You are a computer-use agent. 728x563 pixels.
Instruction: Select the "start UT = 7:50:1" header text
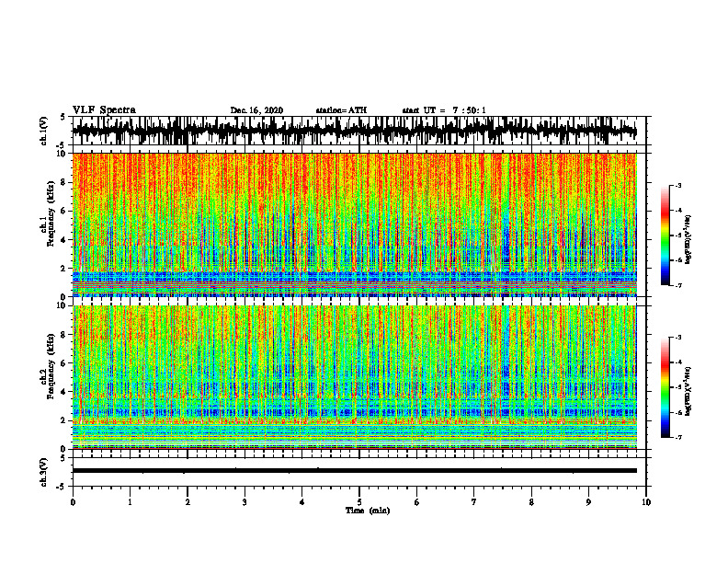444,110
